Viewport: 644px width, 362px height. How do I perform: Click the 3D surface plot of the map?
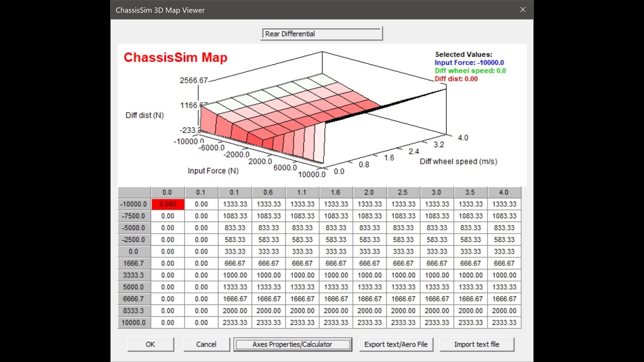click(x=322, y=119)
